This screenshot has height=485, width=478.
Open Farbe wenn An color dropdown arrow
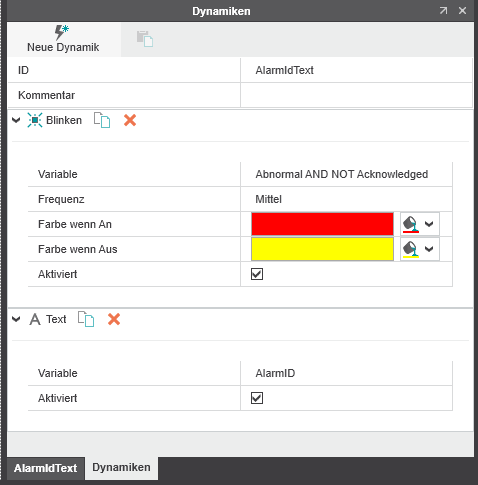[x=429, y=224]
